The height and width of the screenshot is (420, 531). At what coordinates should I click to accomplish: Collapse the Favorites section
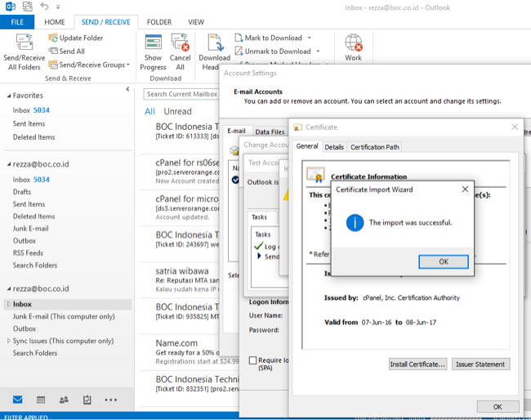pyautogui.click(x=9, y=96)
